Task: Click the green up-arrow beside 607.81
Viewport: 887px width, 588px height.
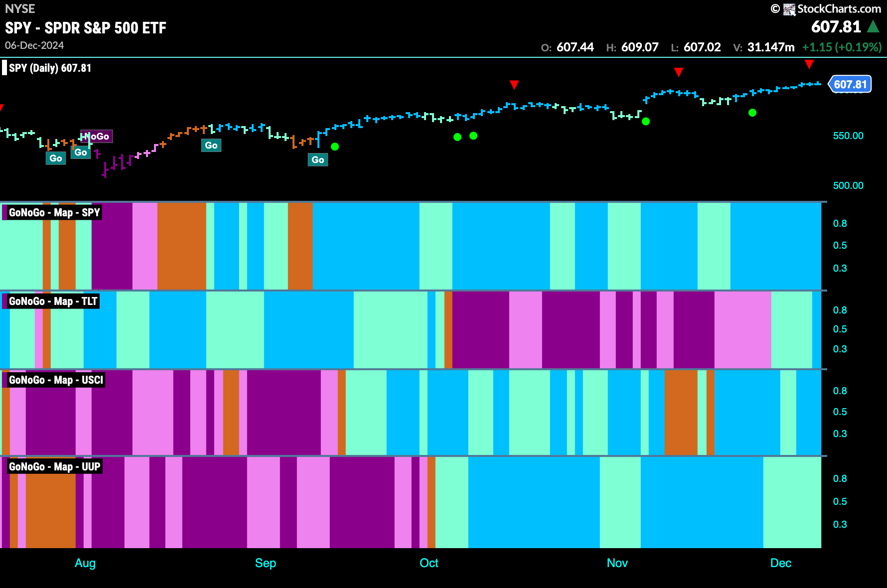Action: click(x=873, y=26)
